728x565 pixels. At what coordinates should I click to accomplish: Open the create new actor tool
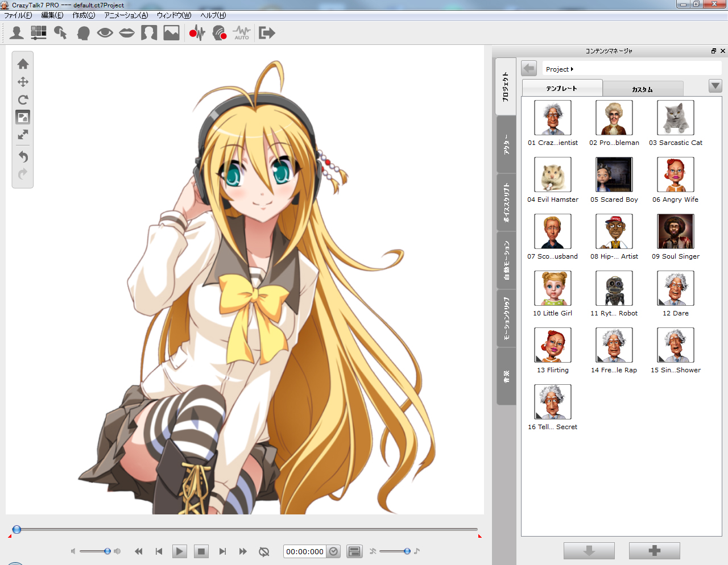click(x=16, y=33)
